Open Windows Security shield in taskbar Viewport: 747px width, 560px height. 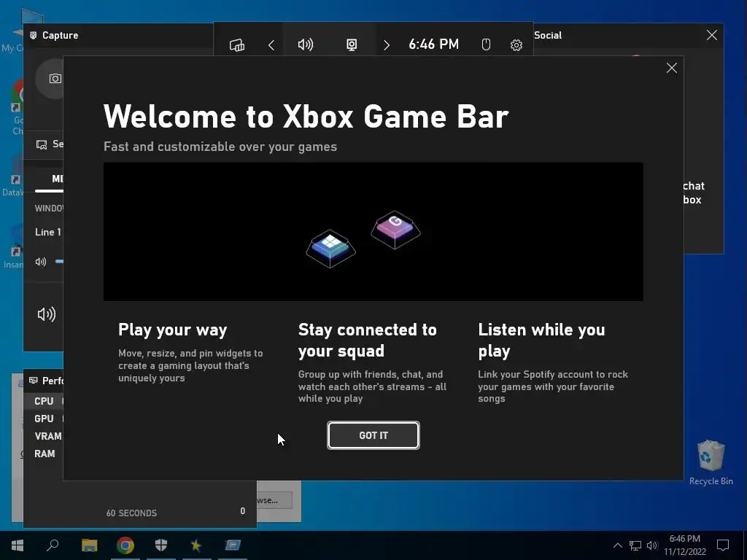coord(161,545)
